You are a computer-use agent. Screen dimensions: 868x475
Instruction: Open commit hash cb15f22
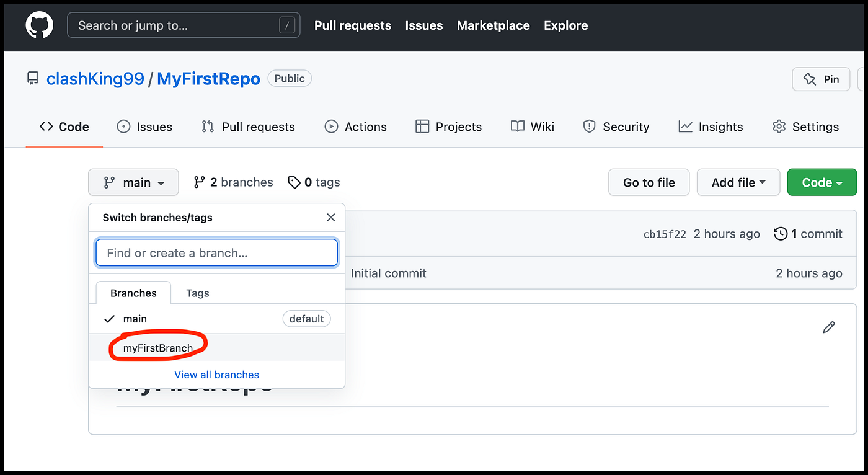(x=665, y=234)
